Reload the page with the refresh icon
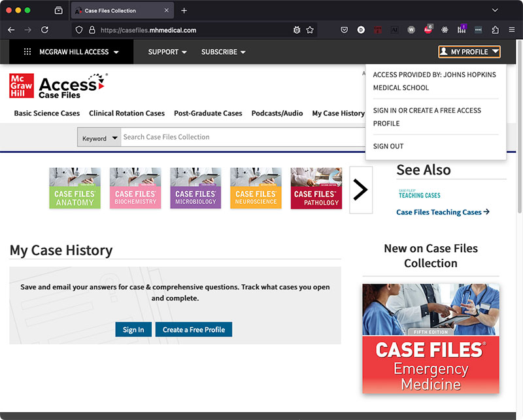Screen dimensions: 523x420 (44, 30)
